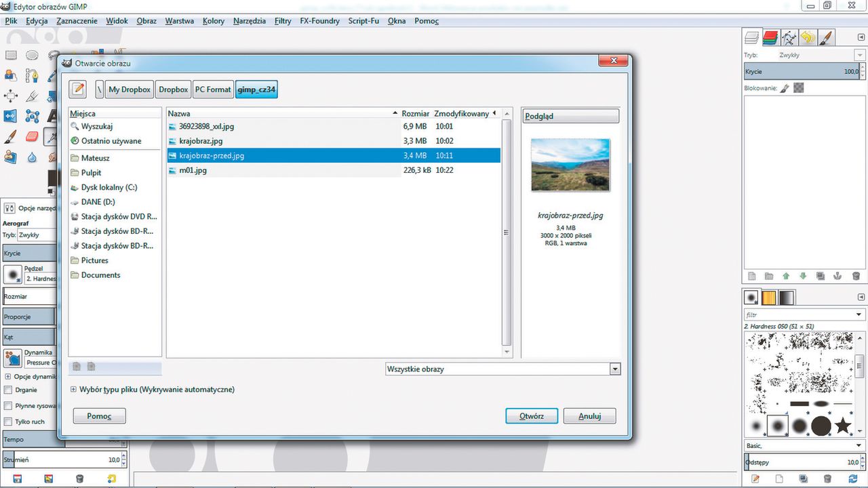This screenshot has height=488, width=868.
Task: Open the Kolory menu
Action: 214,21
